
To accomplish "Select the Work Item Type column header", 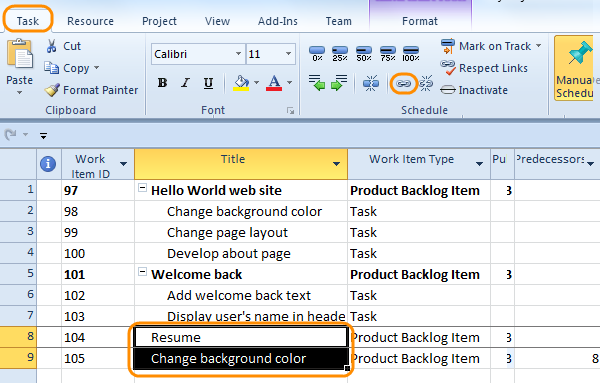I will point(419,164).
